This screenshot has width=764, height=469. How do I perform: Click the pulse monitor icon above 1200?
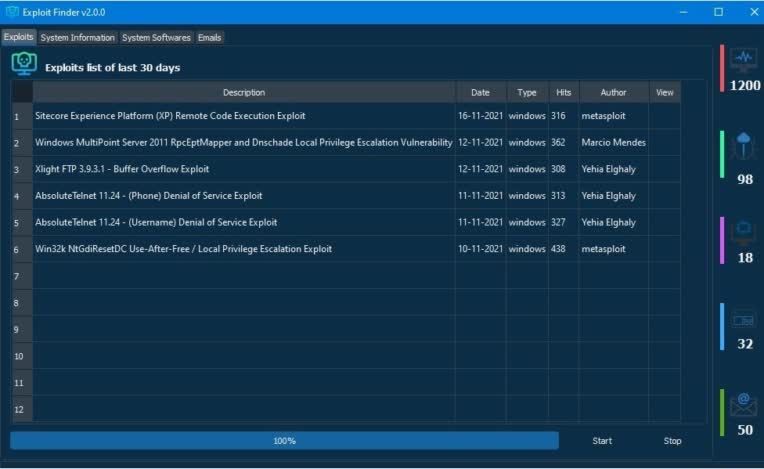tap(744, 59)
